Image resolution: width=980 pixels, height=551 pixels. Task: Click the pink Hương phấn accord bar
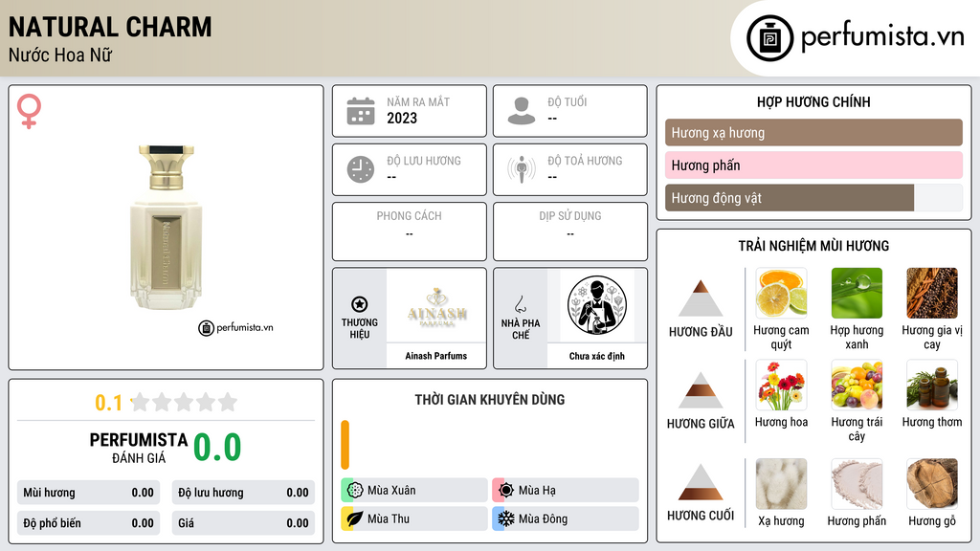[813, 165]
